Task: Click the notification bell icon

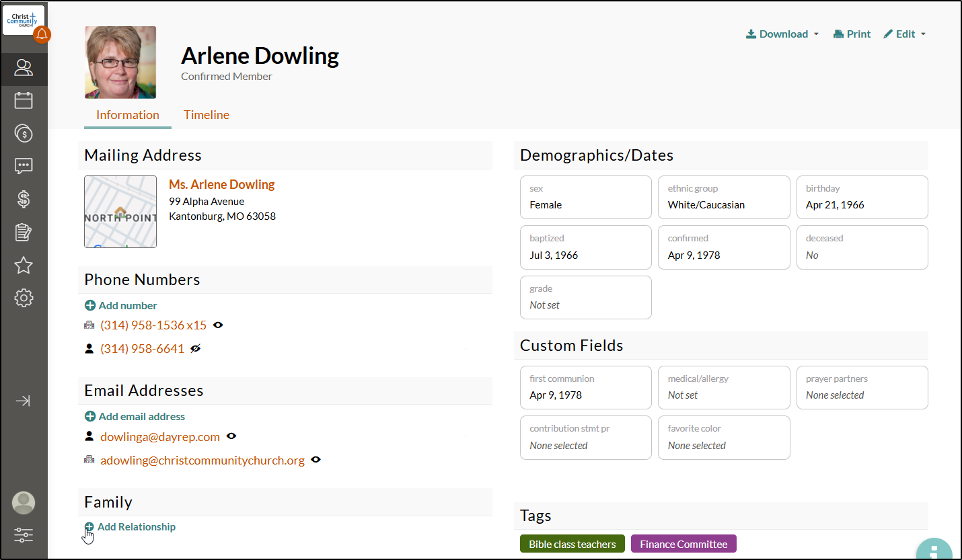Action: (x=42, y=34)
